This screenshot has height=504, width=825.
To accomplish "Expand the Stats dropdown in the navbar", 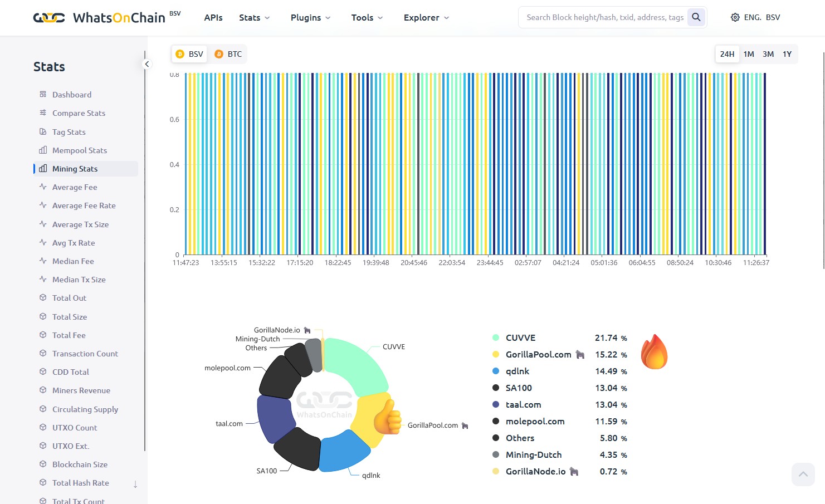I will pyautogui.click(x=255, y=18).
